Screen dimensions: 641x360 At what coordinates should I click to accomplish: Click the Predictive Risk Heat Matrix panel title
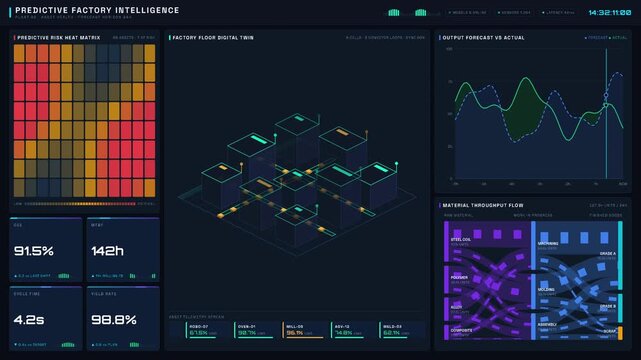pyautogui.click(x=58, y=38)
